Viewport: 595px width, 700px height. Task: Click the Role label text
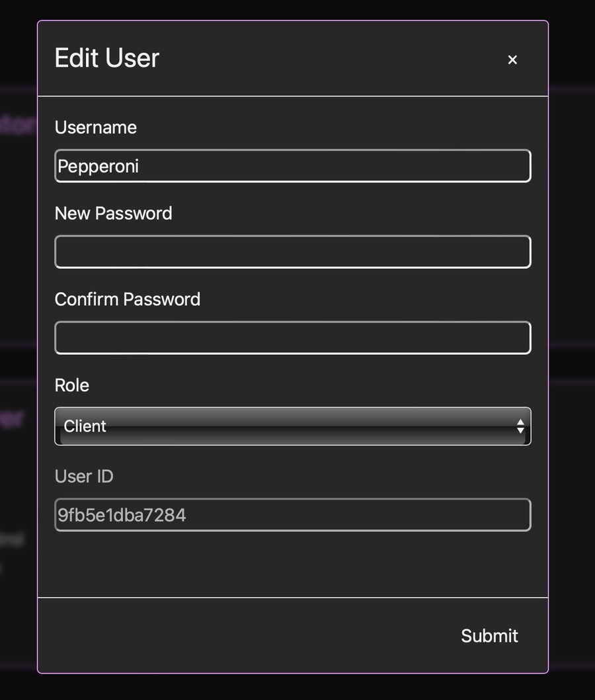tap(71, 385)
